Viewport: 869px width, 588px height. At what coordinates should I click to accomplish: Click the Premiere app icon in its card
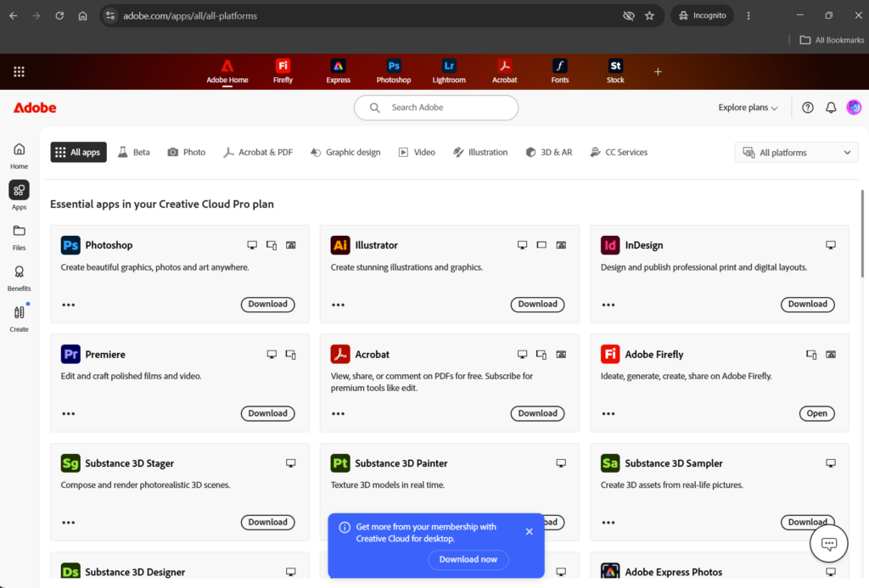pos(70,354)
